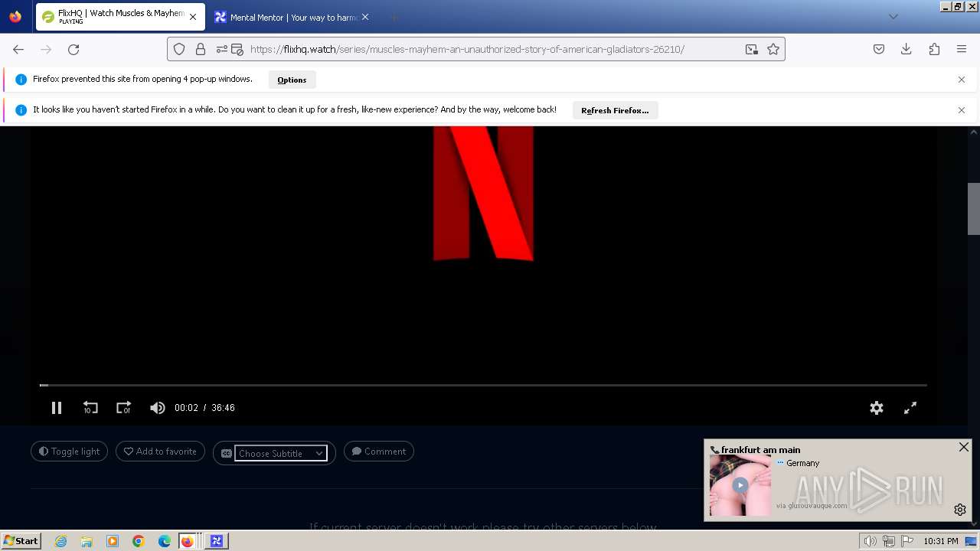
Task: Play the ad thumbnail video
Action: click(740, 485)
